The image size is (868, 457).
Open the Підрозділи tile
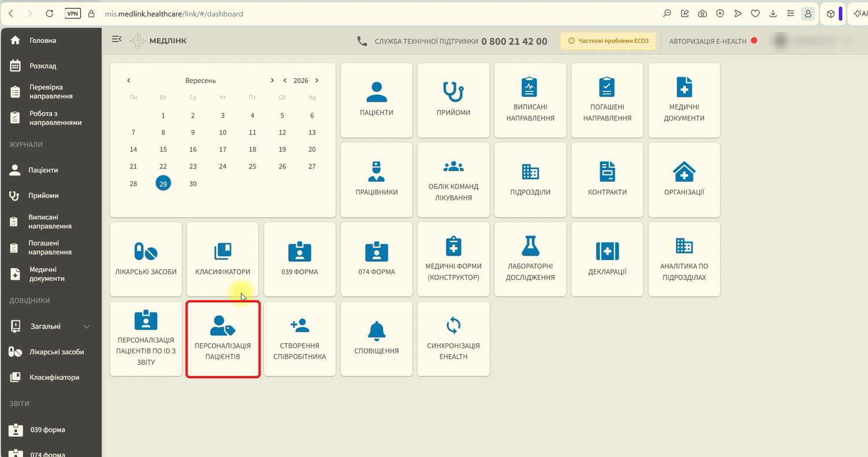[530, 180]
